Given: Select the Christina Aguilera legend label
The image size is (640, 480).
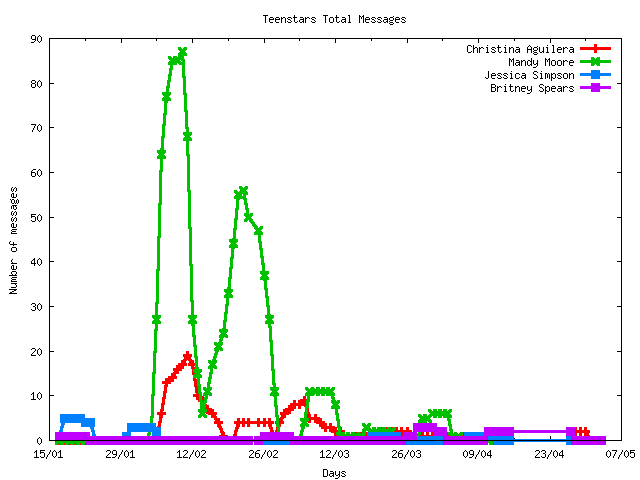Looking at the screenshot, I should [520, 49].
